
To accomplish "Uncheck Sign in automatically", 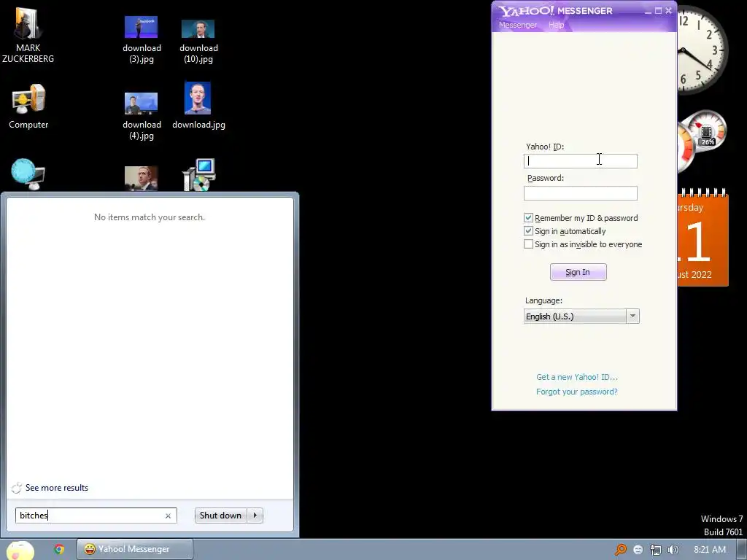I will point(528,231).
